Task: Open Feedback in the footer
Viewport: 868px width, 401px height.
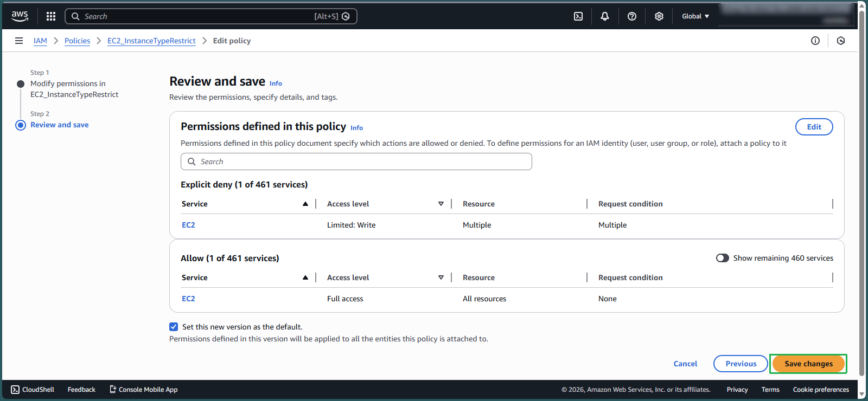Action: [81, 390]
